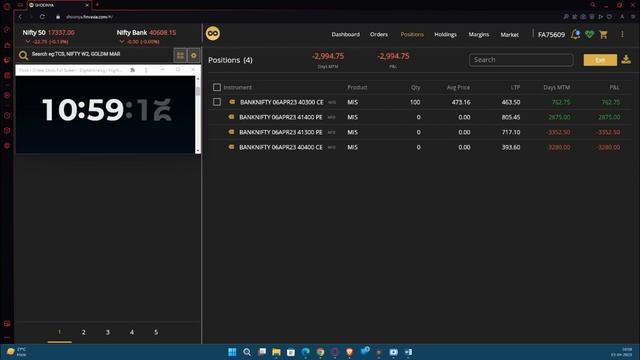Open the SHOONYA browser tab
The width and height of the screenshot is (640, 360).
59,5
